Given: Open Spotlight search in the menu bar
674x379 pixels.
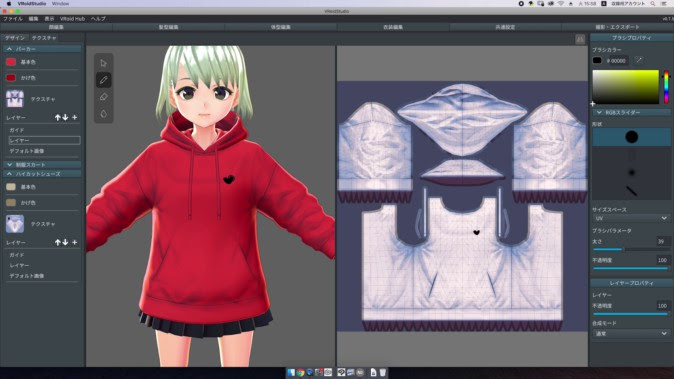Looking at the screenshot, I should (x=653, y=3).
